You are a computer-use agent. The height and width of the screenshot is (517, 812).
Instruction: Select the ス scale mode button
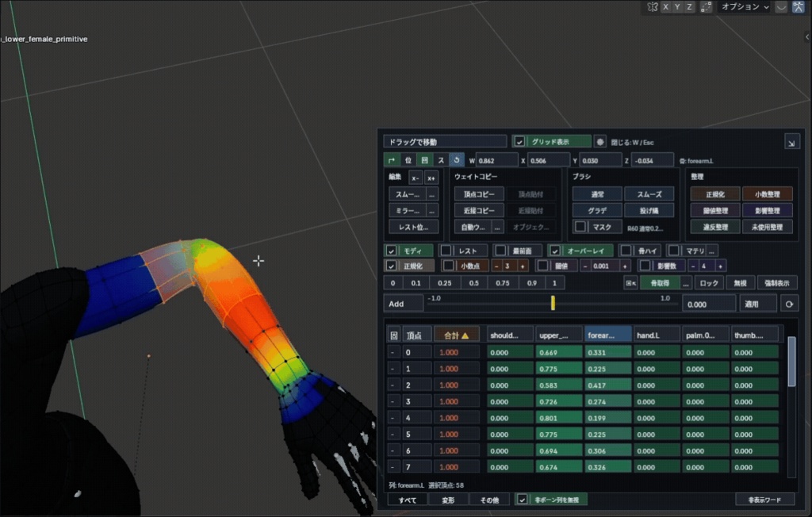[441, 161]
